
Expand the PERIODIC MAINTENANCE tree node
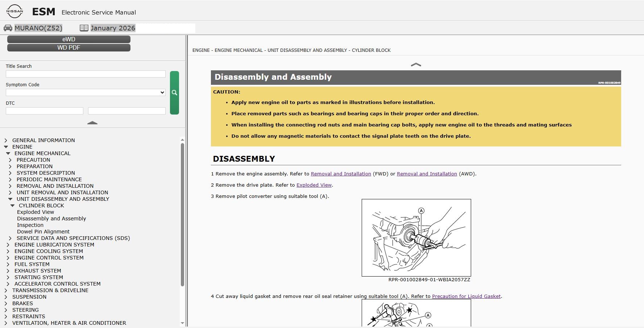[x=10, y=179]
